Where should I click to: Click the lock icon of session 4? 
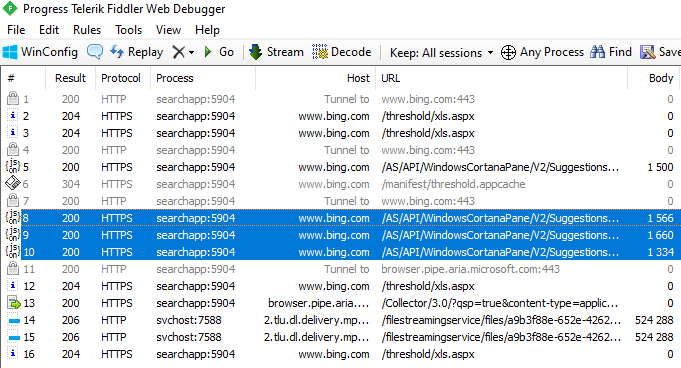[x=13, y=149]
